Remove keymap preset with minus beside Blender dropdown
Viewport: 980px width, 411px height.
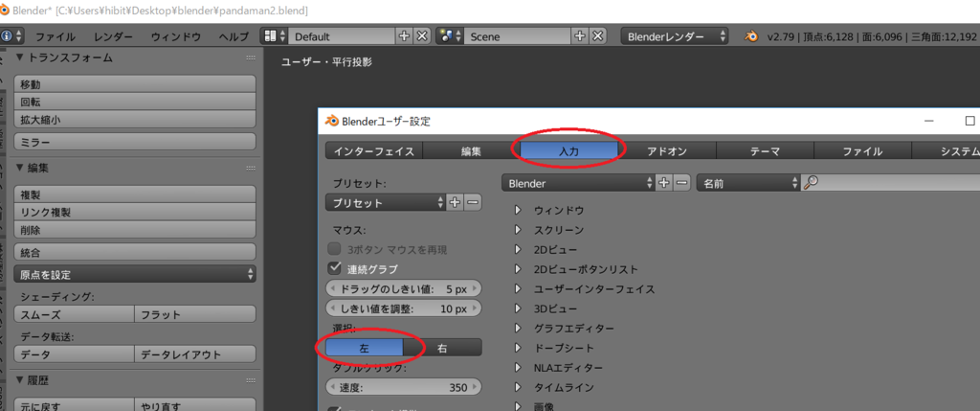pos(681,183)
